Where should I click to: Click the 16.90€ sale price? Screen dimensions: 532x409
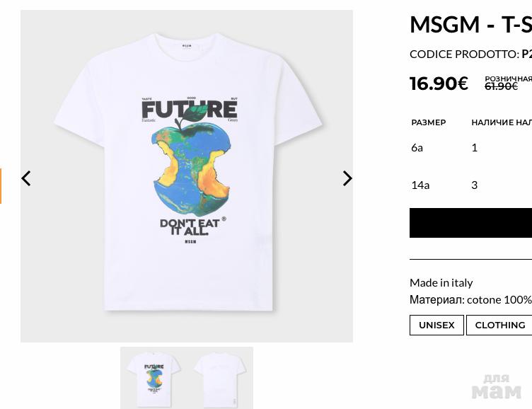(439, 83)
